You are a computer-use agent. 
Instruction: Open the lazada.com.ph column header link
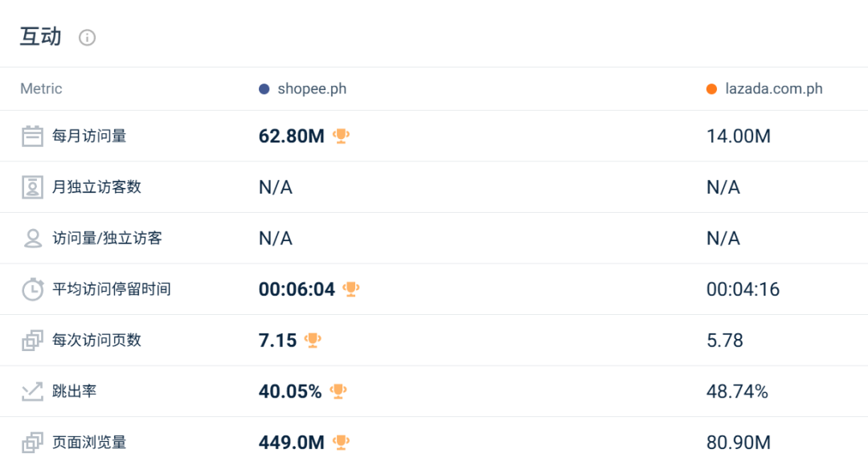(774, 89)
